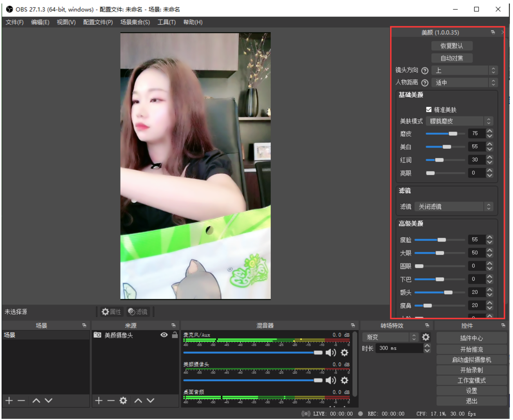Open 美肤模式 dropdown showing 朦胧磨皮
This screenshot has width=513, height=420.
[459, 121]
